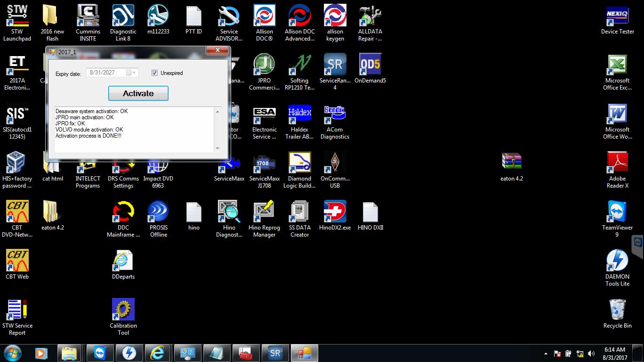Screen dimensions: 644x362
Task: Open the Recycle Bin
Action: 617,314
